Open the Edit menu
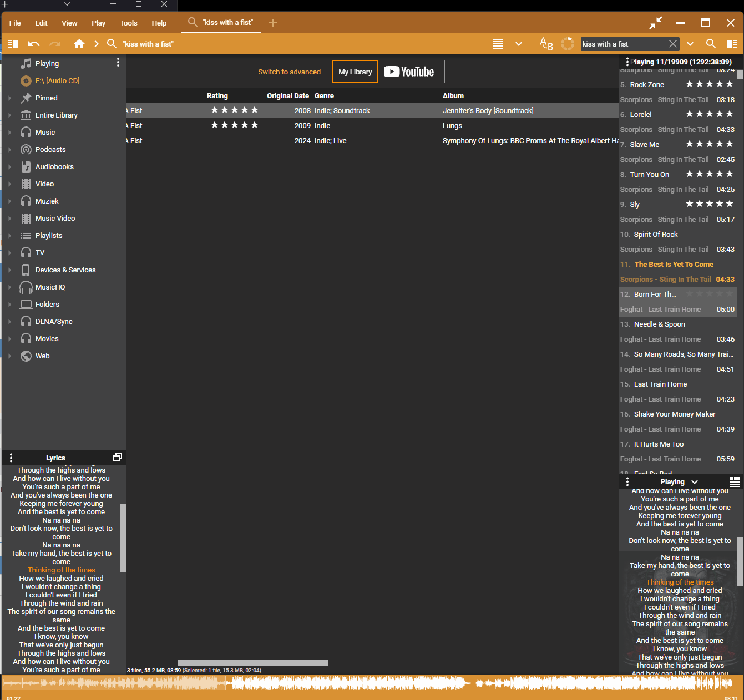Viewport: 744px width, 700px height. coord(41,23)
